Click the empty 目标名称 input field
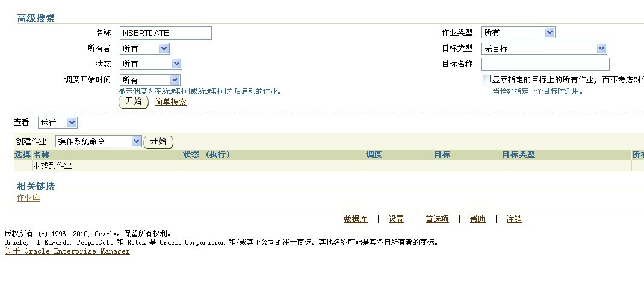 click(545, 64)
